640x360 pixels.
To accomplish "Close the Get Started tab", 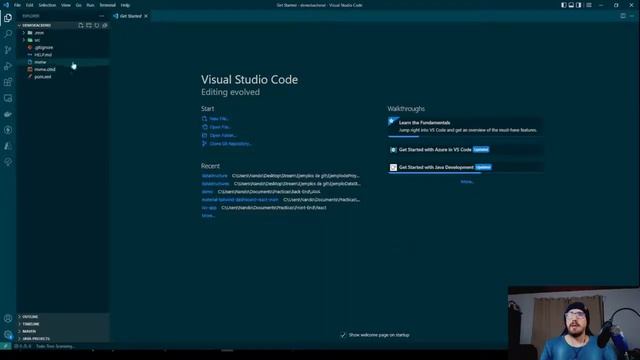I will click(x=146, y=16).
